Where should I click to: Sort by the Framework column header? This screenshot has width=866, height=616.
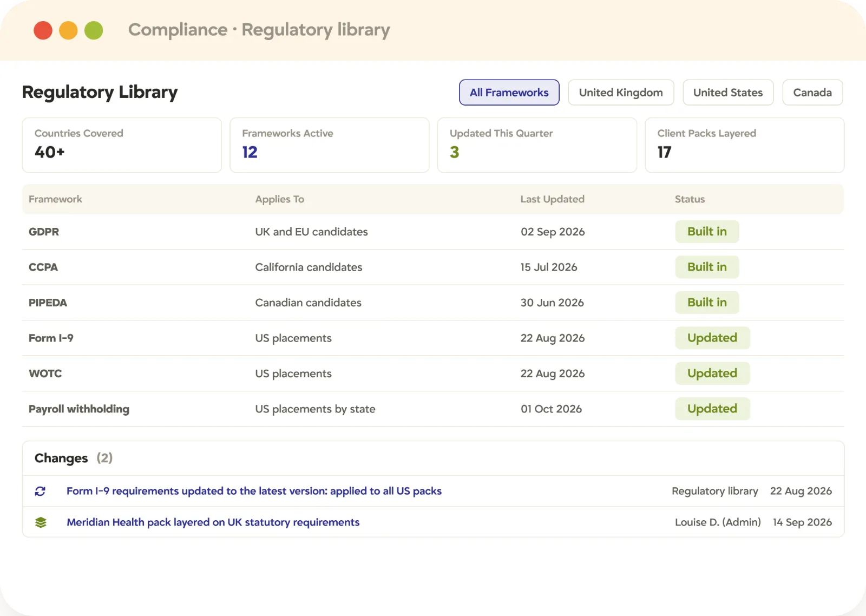(55, 199)
